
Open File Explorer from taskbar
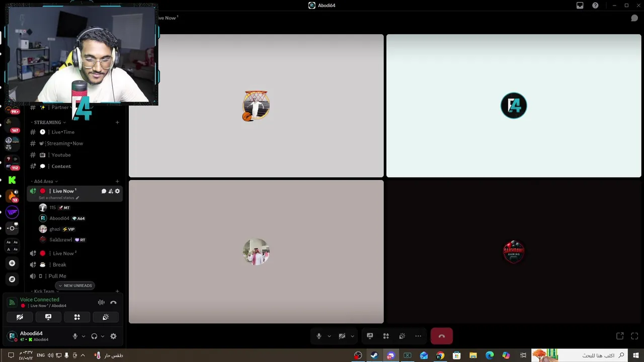[x=473, y=355]
